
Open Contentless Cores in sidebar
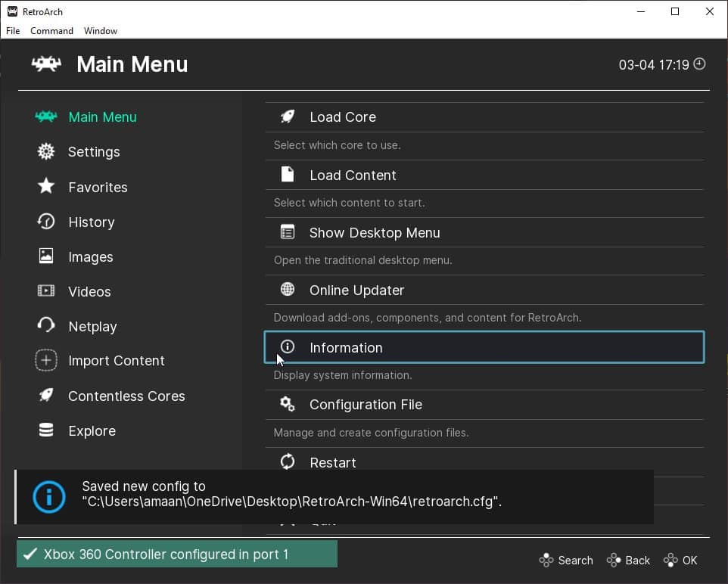126,396
